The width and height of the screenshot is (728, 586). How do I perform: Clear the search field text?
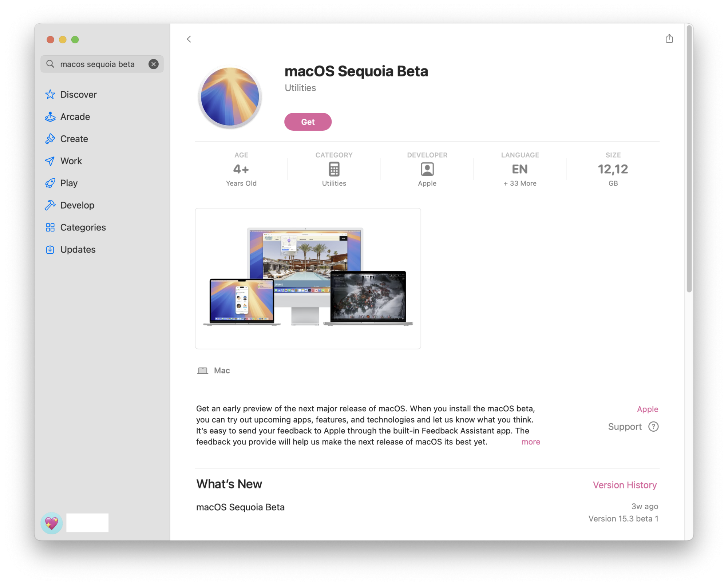(154, 64)
